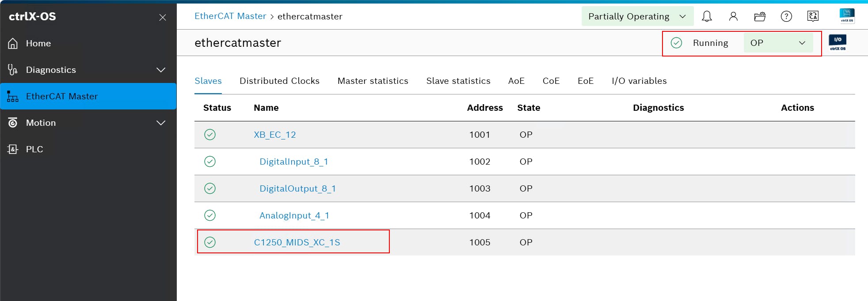Image resolution: width=868 pixels, height=301 pixels.
Task: Close the sidebar with the X icon
Action: click(163, 17)
